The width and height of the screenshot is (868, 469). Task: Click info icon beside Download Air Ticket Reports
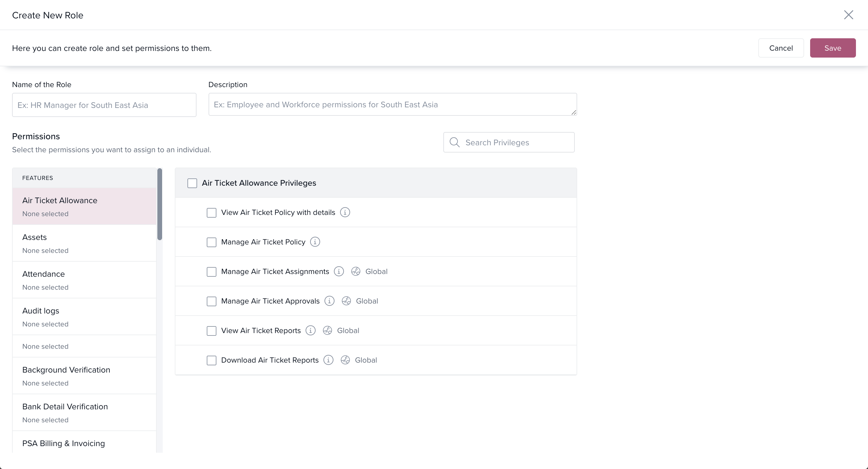pos(328,360)
